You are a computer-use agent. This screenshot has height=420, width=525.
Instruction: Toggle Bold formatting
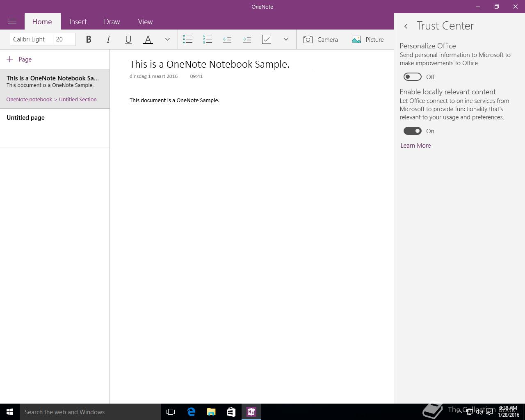[89, 39]
